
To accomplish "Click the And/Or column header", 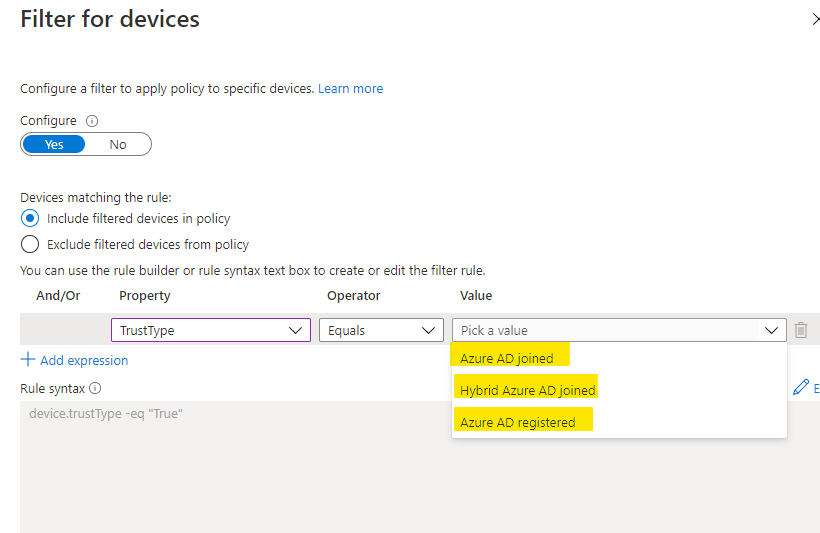I will pyautogui.click(x=58, y=296).
